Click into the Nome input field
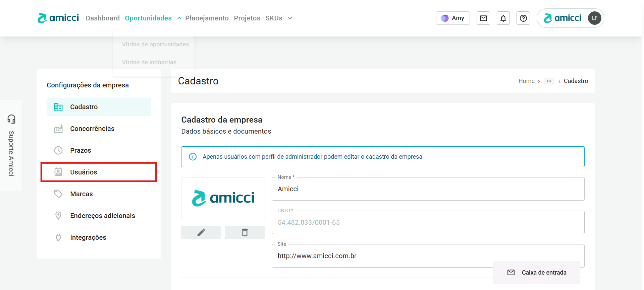The height and width of the screenshot is (290, 644). click(x=428, y=189)
